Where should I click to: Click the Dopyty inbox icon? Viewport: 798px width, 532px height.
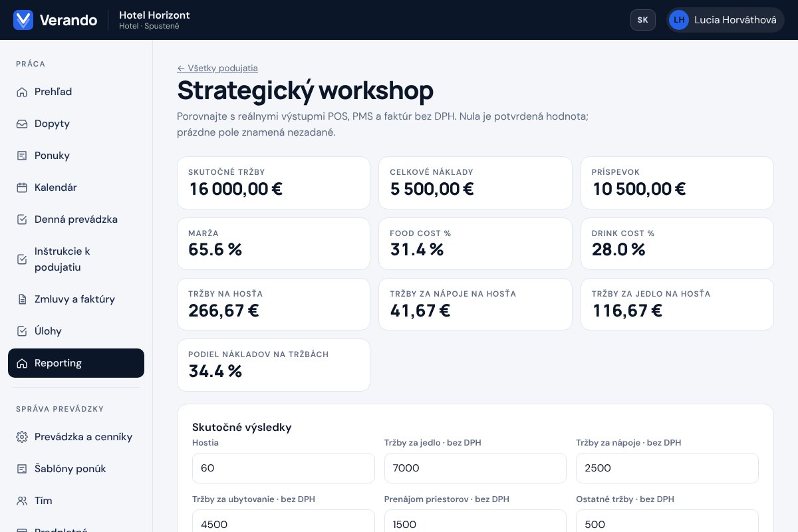[22, 124]
